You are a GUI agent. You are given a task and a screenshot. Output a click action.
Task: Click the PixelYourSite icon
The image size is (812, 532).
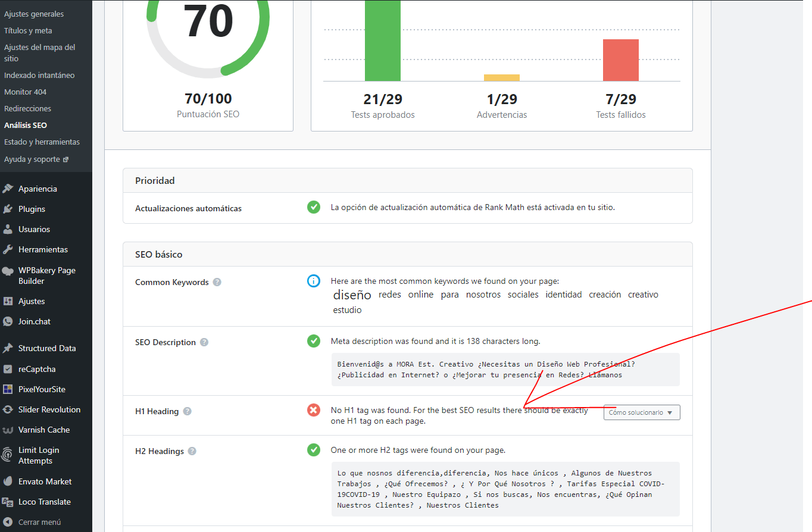coord(8,389)
